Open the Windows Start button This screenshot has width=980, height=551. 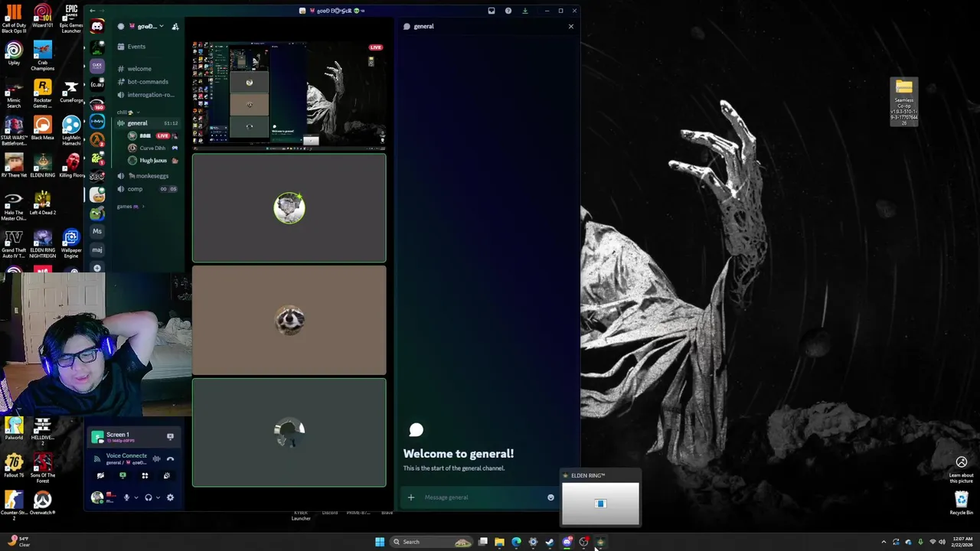click(x=380, y=542)
